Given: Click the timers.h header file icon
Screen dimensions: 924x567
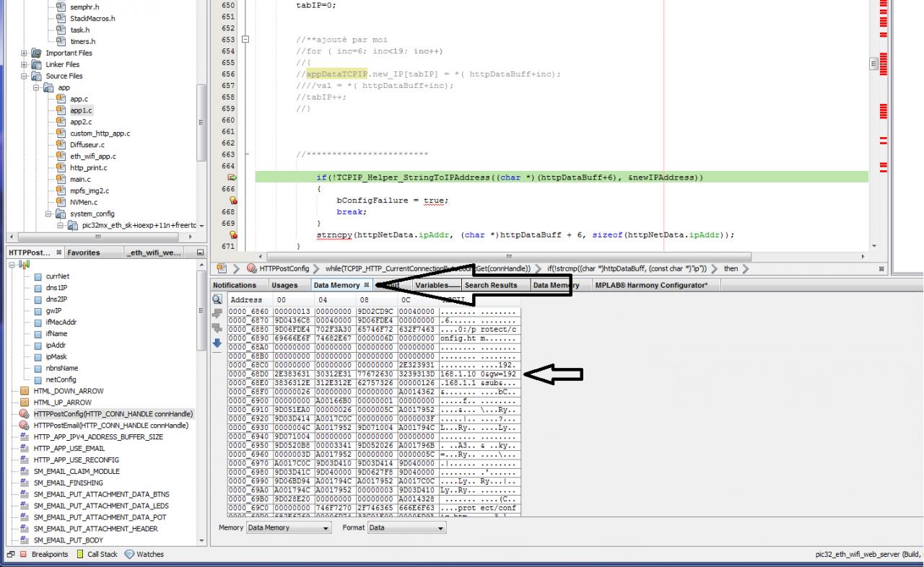Looking at the screenshot, I should (61, 41).
